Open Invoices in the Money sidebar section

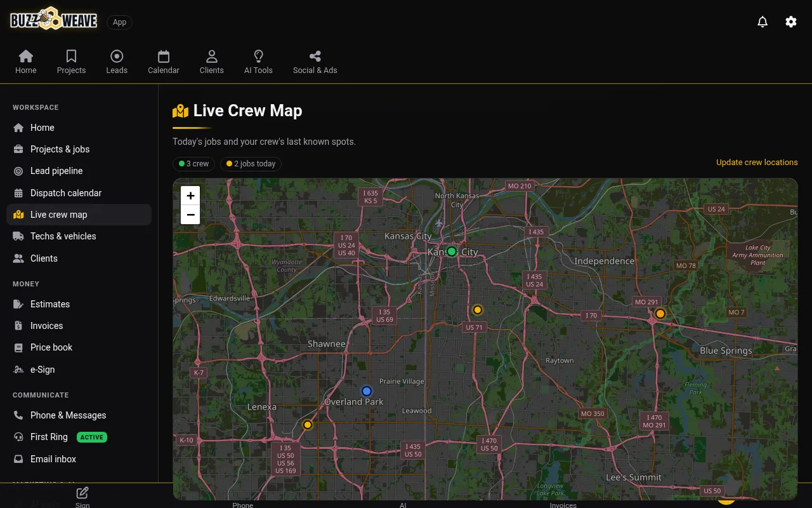pos(79,326)
